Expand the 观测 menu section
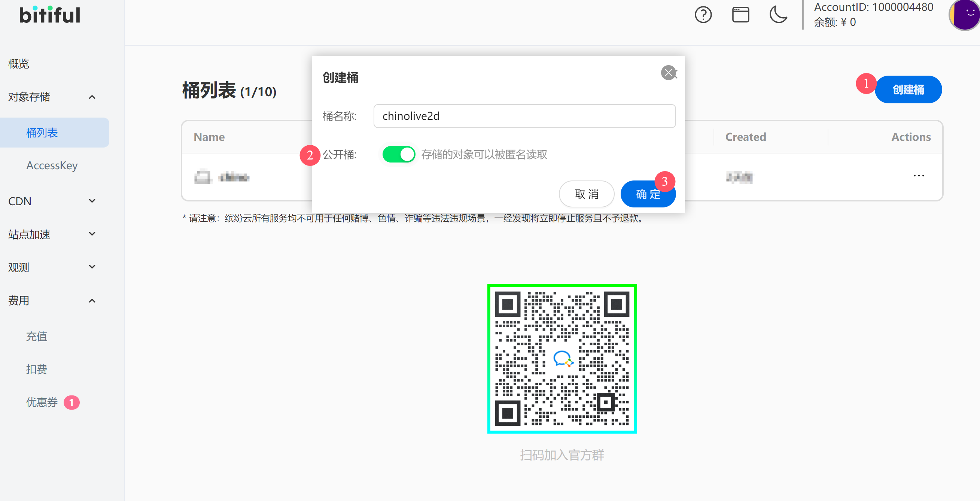The width and height of the screenshot is (980, 501). click(x=51, y=267)
